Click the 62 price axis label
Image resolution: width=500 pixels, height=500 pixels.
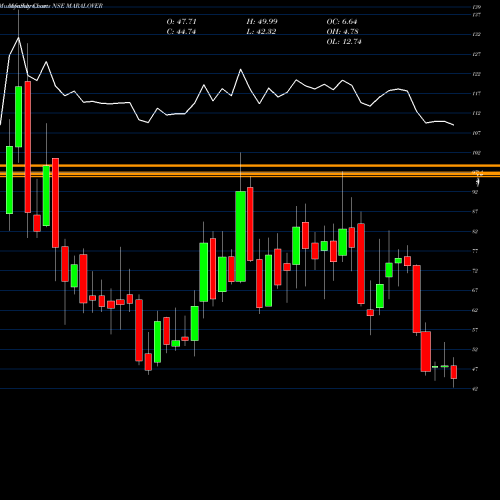pos(476,310)
